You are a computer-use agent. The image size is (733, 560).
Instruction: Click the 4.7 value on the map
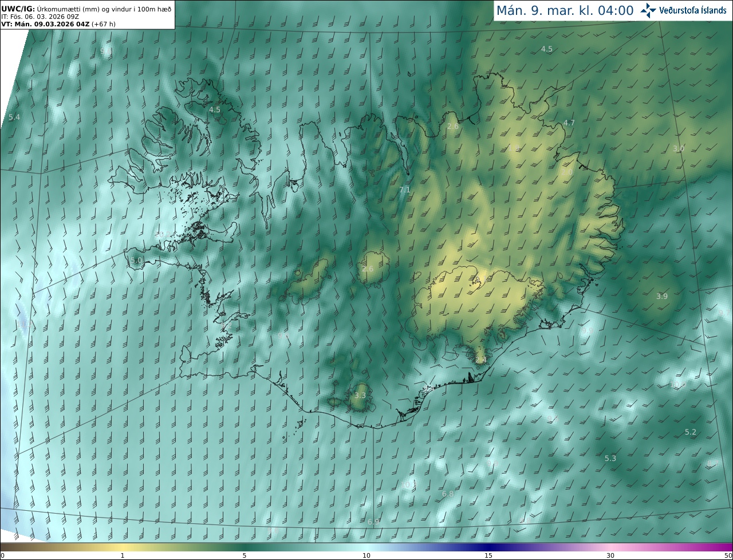pos(569,123)
